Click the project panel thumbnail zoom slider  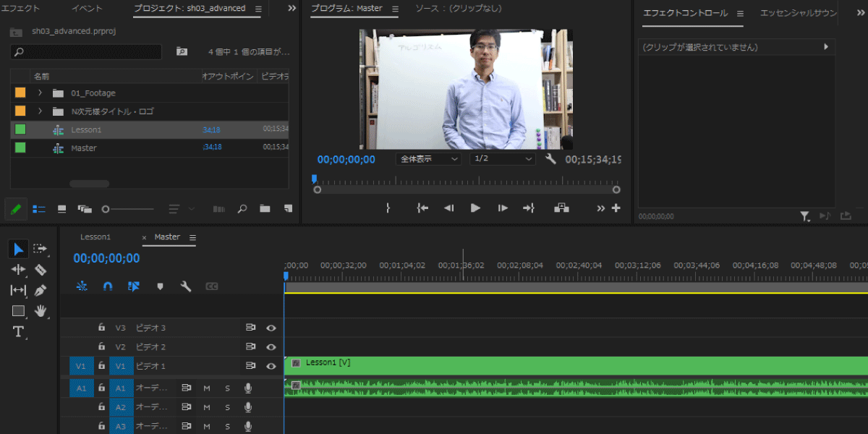[129, 209]
